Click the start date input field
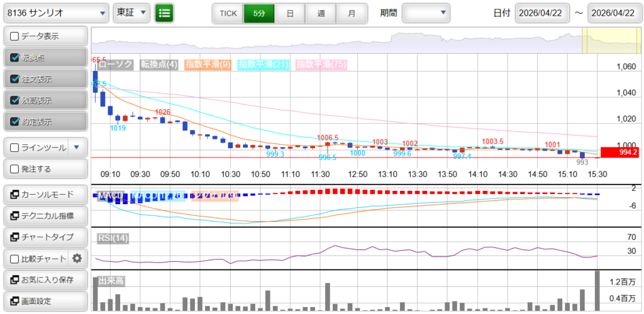This screenshot has height=314, width=644. coord(541,13)
